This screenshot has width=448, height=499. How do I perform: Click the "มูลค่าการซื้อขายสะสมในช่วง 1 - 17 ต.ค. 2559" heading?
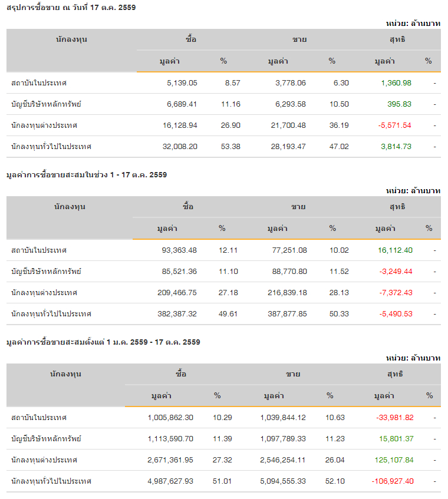(86, 175)
